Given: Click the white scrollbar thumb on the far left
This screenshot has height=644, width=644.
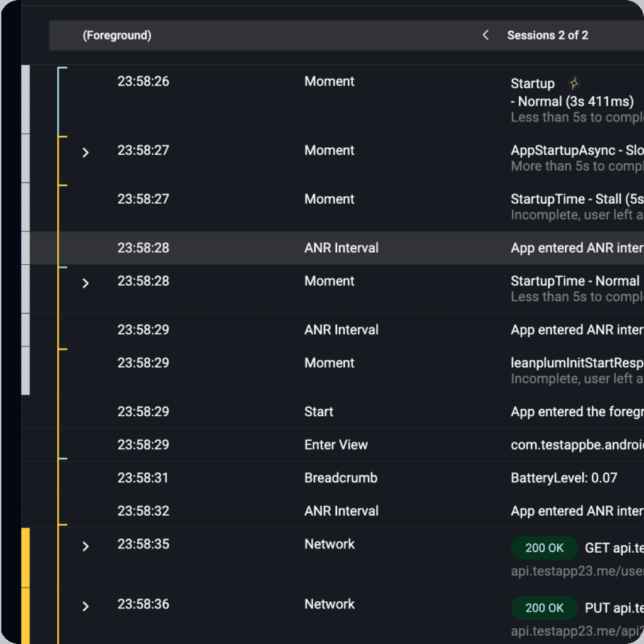Looking at the screenshot, I should coord(25,226).
